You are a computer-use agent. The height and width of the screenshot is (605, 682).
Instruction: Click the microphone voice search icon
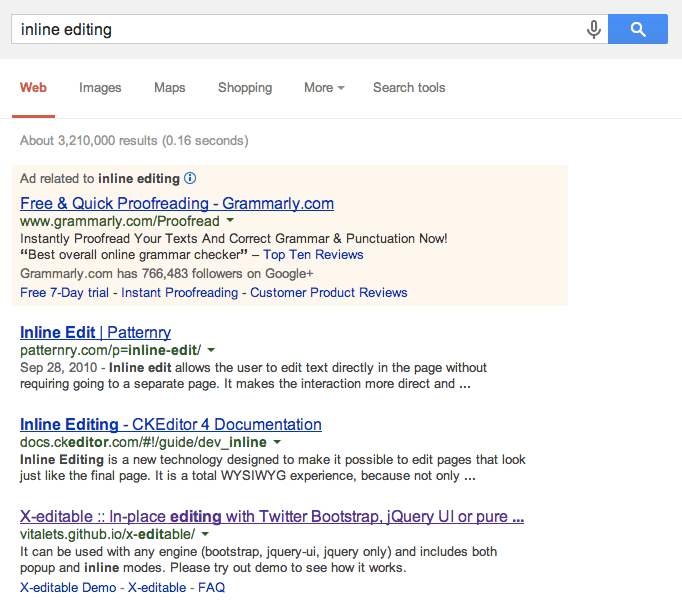click(x=593, y=29)
